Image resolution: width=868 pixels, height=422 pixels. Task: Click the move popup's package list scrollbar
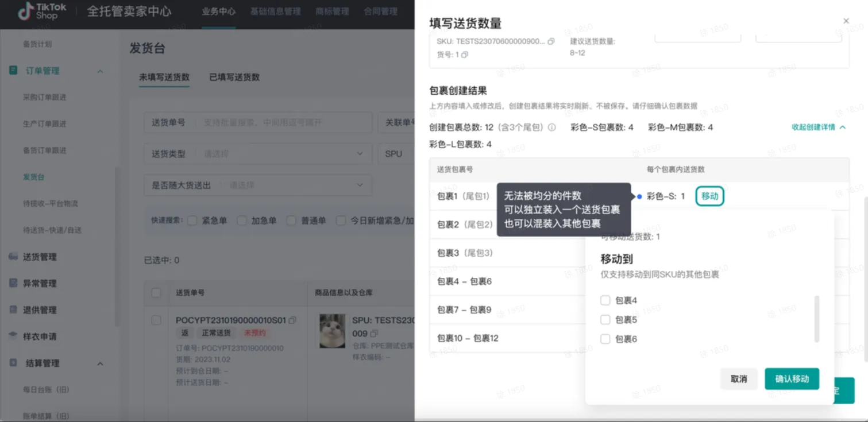(x=817, y=319)
